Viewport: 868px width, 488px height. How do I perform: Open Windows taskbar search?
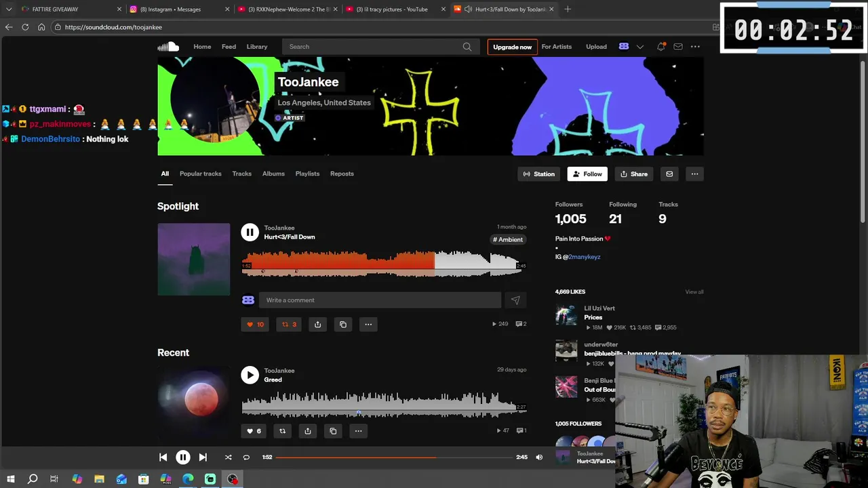(33, 479)
